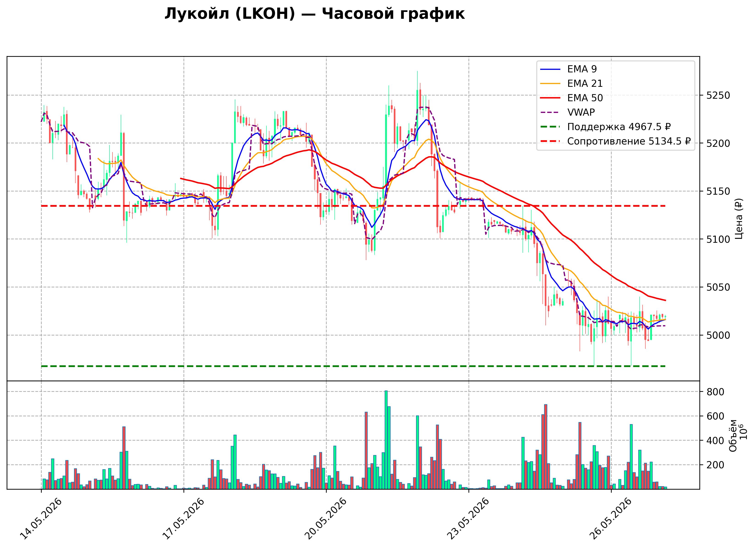Click the purple dashed sample beside VWAP
The height and width of the screenshot is (548, 756).
(550, 113)
